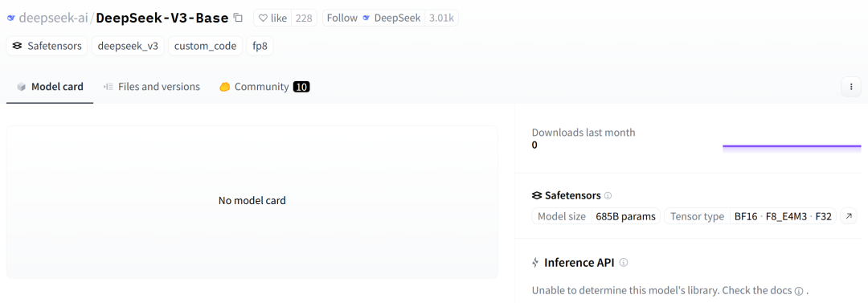Image resolution: width=868 pixels, height=303 pixels.
Task: Click the DeepSeek whale logo beside deepseek-ai
Action: pos(11,18)
